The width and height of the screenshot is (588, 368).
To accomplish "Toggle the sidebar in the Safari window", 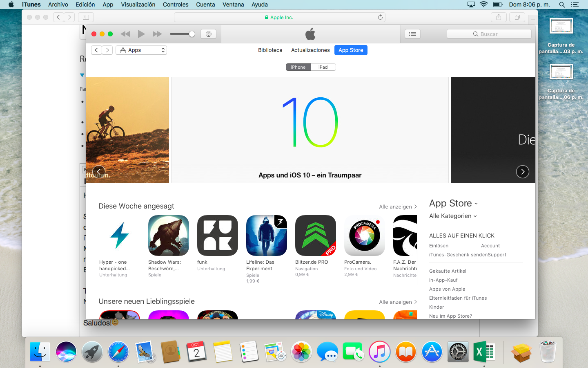I will [x=86, y=17].
